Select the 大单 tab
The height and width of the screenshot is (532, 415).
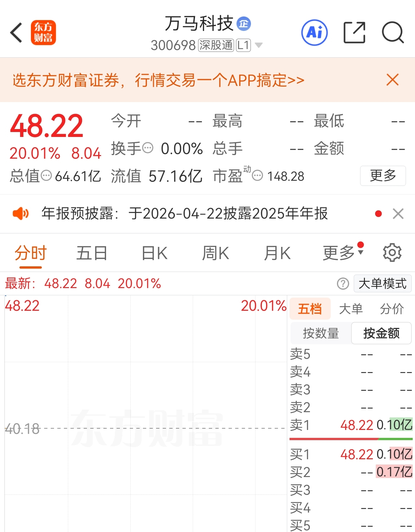351,309
